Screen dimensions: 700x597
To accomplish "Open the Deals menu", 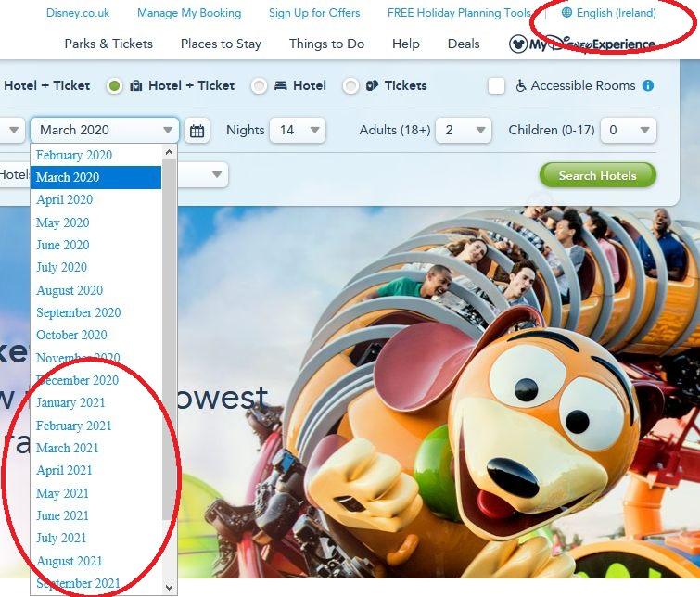I will 464,44.
